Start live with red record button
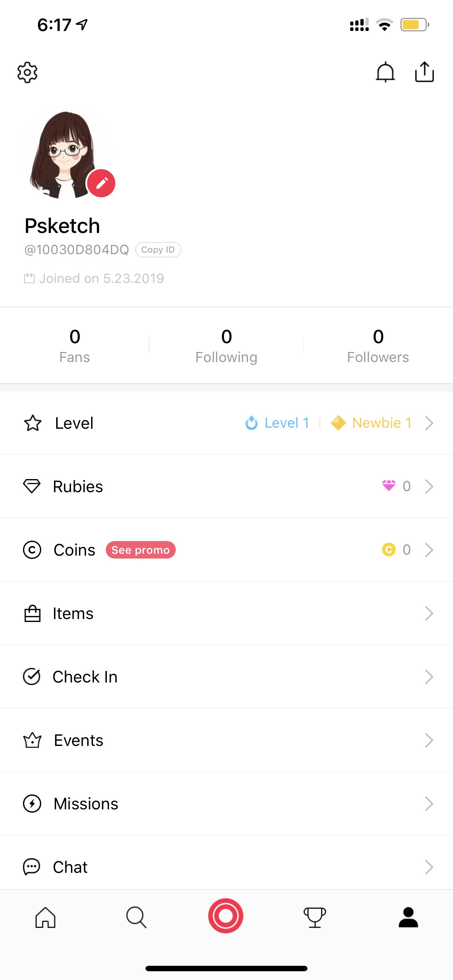This screenshot has height=980, width=453. (x=226, y=916)
